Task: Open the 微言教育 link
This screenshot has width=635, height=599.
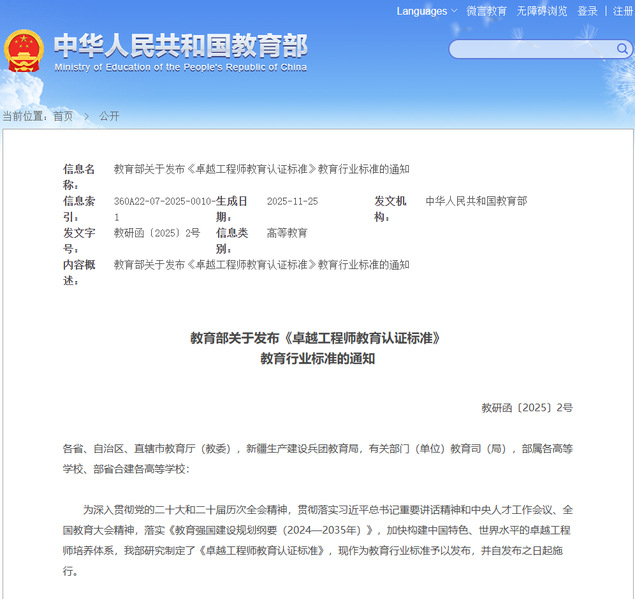Action: 487,11
